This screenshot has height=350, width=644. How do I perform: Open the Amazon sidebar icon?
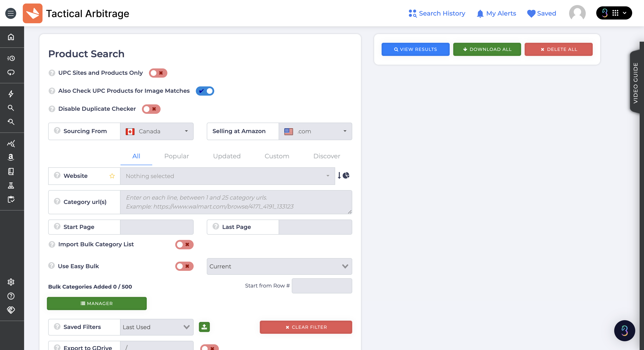pos(11,157)
